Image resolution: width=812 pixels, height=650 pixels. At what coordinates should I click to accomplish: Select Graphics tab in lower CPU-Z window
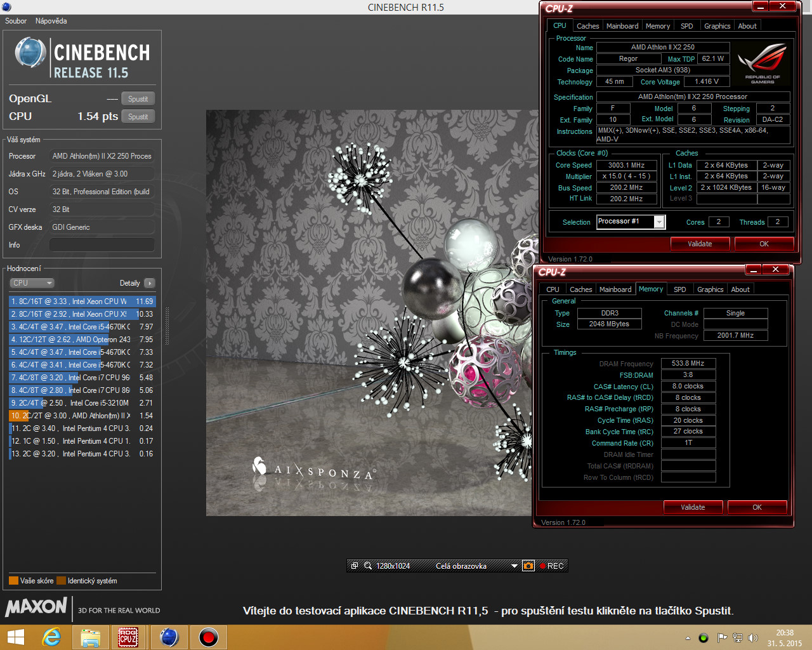coord(710,289)
